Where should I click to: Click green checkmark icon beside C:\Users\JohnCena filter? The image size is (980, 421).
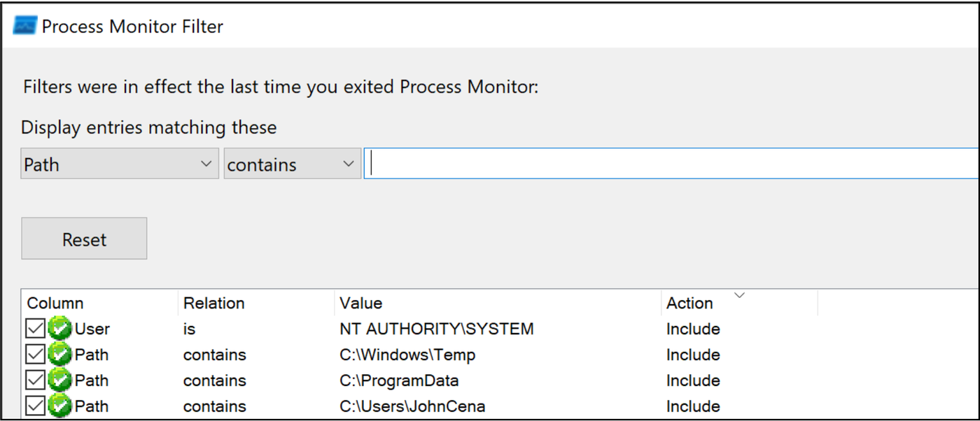[60, 406]
